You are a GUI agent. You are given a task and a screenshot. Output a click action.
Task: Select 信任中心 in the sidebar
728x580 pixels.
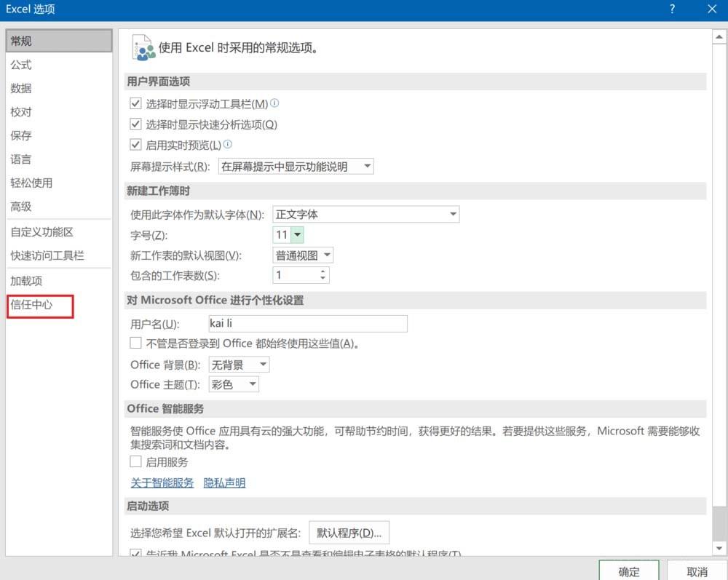pos(30,304)
